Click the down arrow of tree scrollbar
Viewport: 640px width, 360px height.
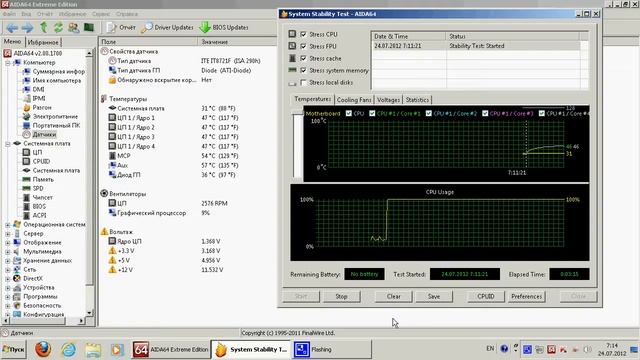click(89, 313)
